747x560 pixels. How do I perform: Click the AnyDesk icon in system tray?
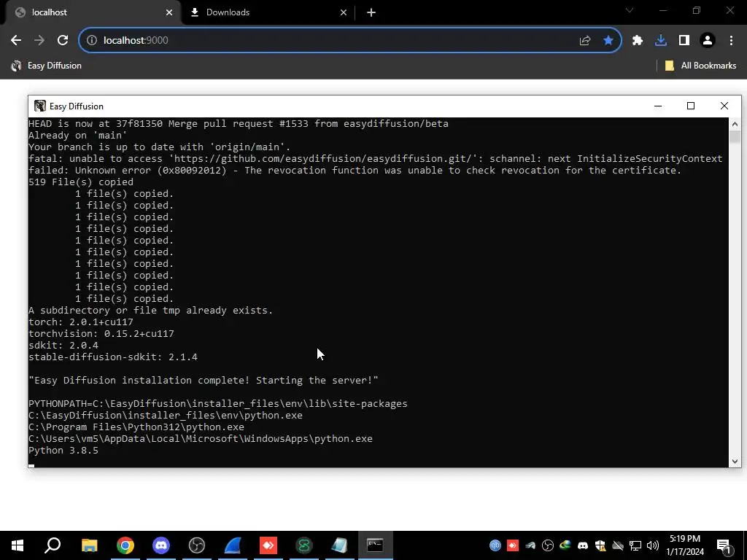[x=513, y=545]
